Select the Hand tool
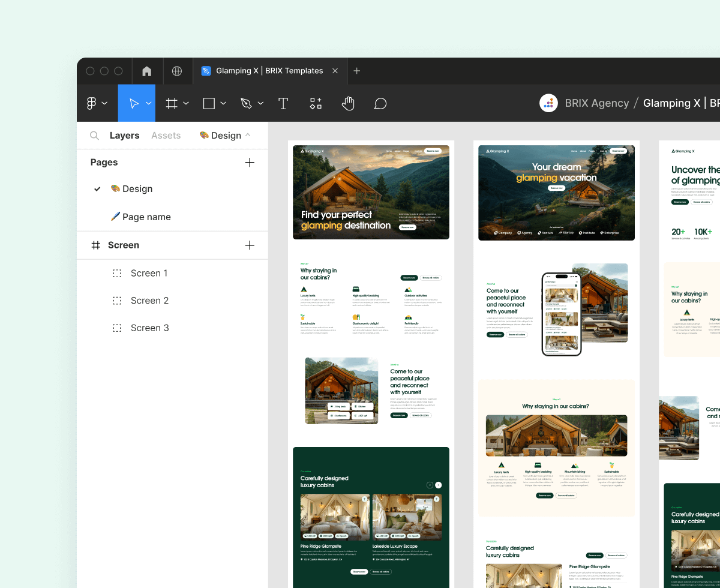The width and height of the screenshot is (720, 588). click(x=348, y=103)
